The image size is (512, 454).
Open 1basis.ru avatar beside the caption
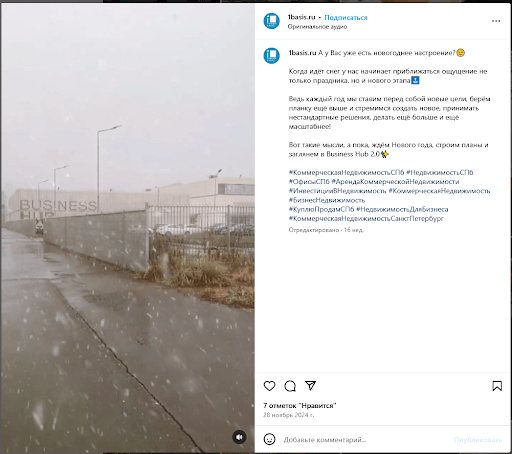tap(272, 55)
